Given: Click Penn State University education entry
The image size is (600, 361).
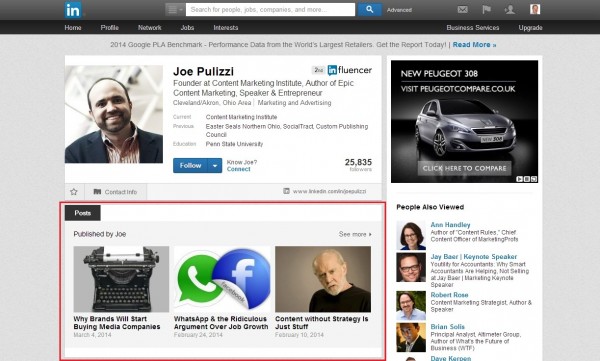Looking at the screenshot, I should [x=234, y=144].
